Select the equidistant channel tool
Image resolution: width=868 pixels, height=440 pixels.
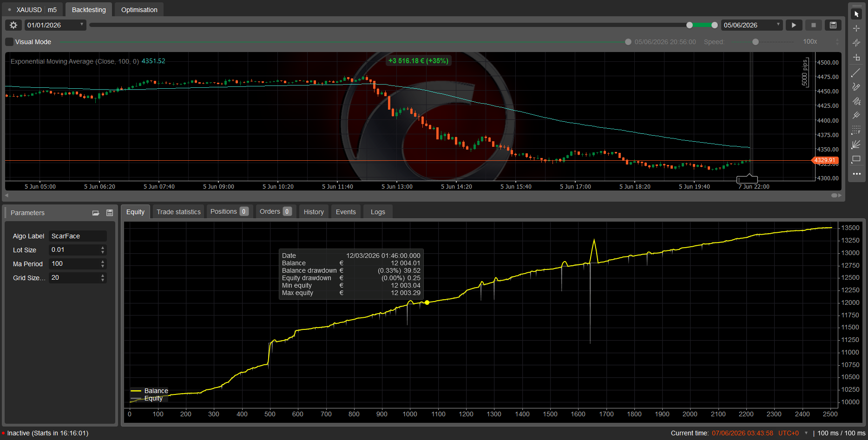(x=856, y=101)
